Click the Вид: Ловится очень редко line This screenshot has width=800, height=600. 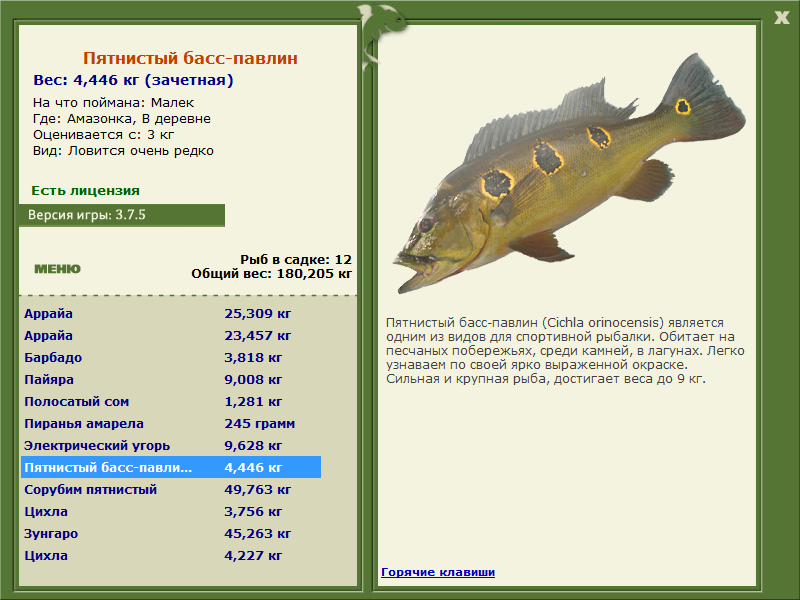[123, 151]
